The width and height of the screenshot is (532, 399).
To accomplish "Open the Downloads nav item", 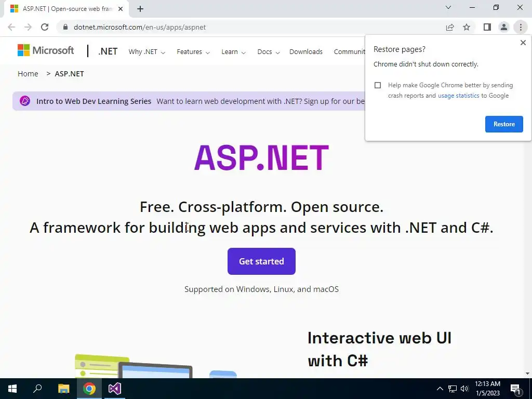I will click(306, 52).
